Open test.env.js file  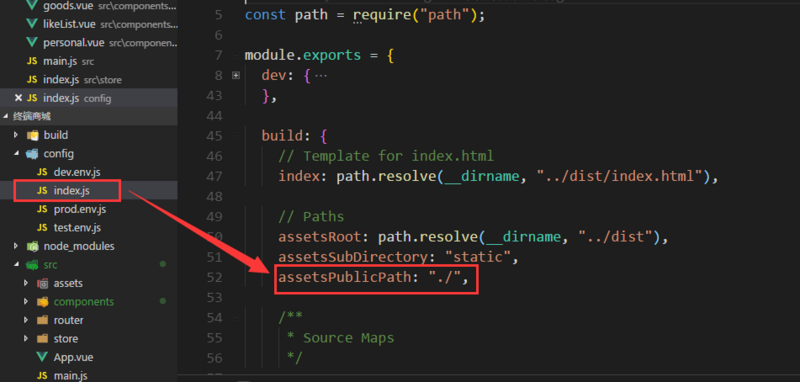[x=77, y=227]
